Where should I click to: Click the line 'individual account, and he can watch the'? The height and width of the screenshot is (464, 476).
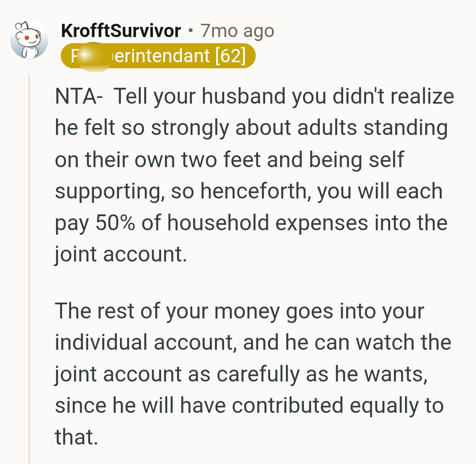(x=253, y=342)
